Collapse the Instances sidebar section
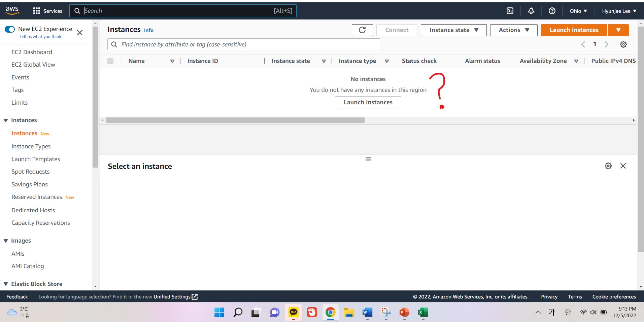The image size is (644, 322). click(6, 120)
